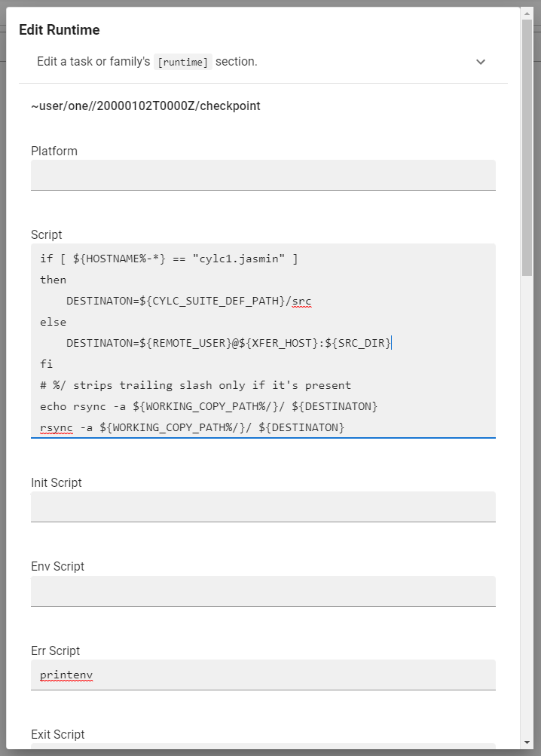
Task: Click the 'echo rsync -a' script line
Action: [x=209, y=406]
